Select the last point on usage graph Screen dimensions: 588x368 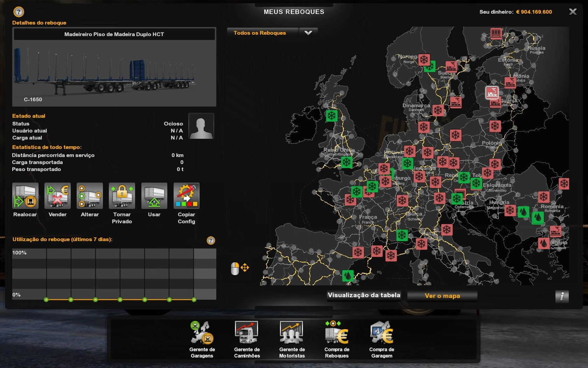pyautogui.click(x=194, y=300)
